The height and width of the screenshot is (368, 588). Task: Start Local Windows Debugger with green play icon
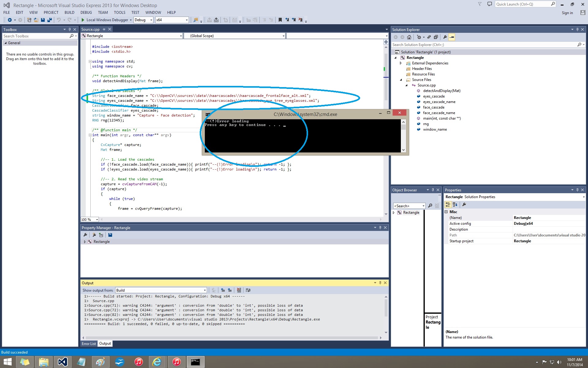pyautogui.click(x=83, y=20)
